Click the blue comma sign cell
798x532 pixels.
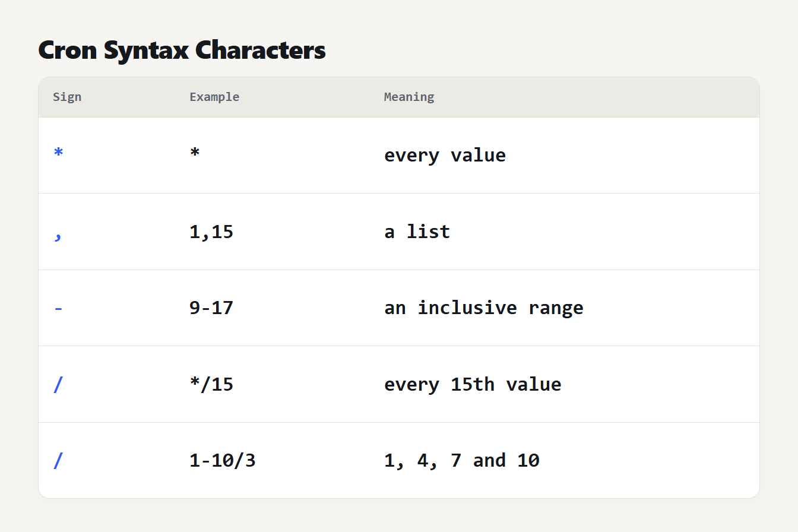[x=58, y=237]
